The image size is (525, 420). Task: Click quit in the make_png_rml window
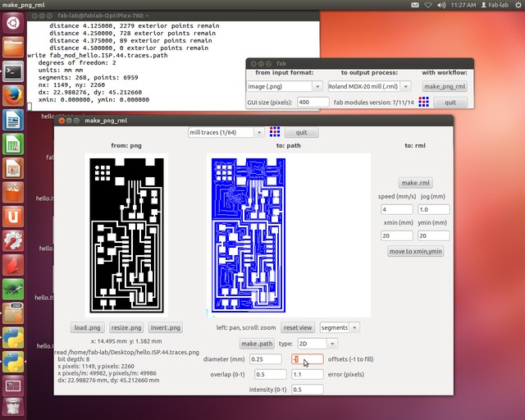pyautogui.click(x=301, y=132)
